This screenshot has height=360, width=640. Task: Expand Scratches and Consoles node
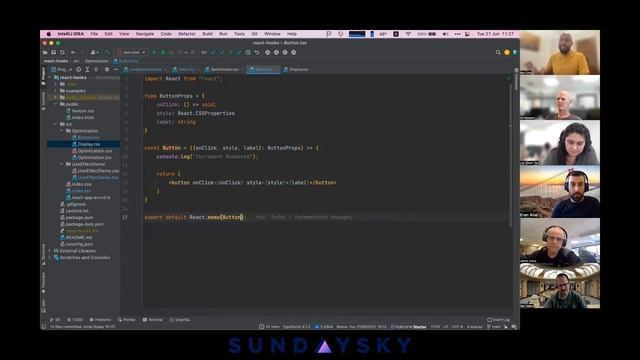(x=50, y=258)
